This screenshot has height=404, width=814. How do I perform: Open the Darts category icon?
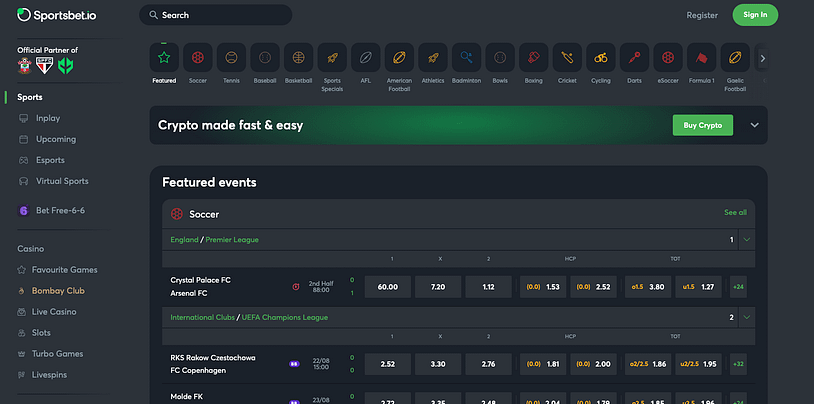click(634, 58)
